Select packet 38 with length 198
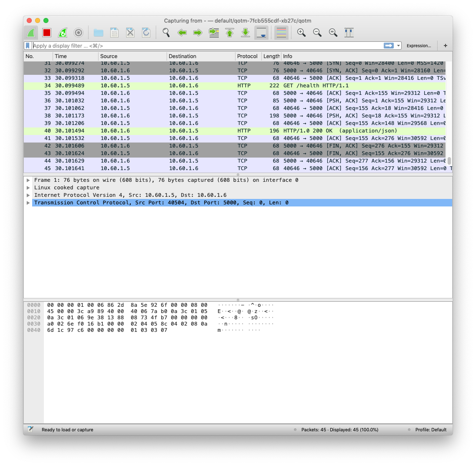This screenshot has width=476, height=466. (235, 116)
